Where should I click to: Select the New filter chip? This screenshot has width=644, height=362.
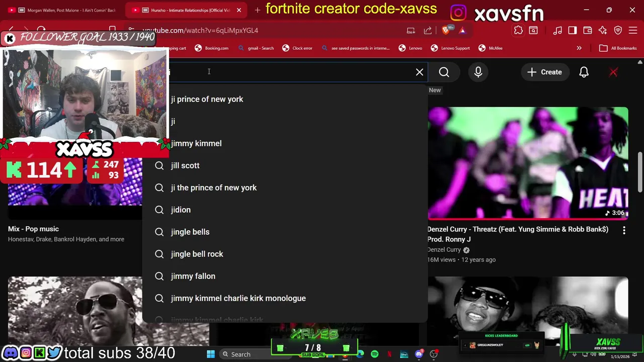coord(435,90)
